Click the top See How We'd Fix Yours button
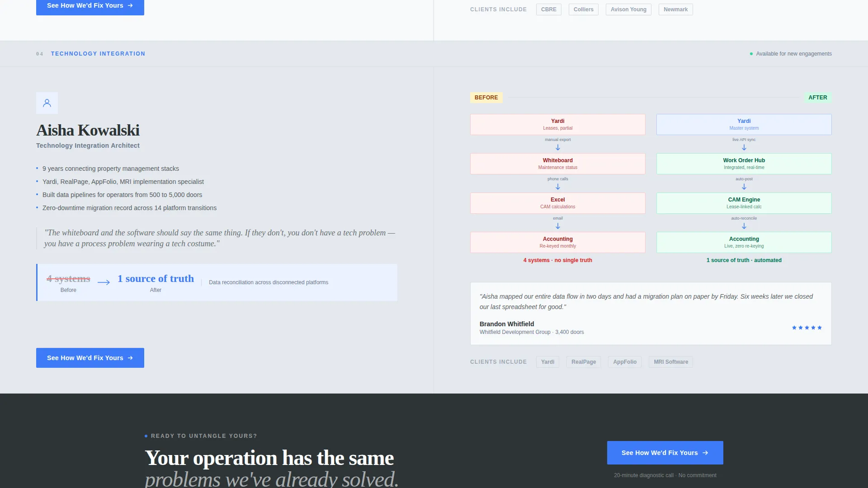The width and height of the screenshot is (868, 488). tap(90, 6)
